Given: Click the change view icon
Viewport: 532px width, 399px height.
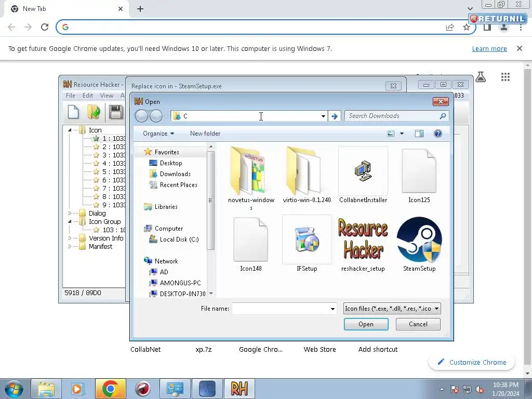Looking at the screenshot, I should [391, 134].
